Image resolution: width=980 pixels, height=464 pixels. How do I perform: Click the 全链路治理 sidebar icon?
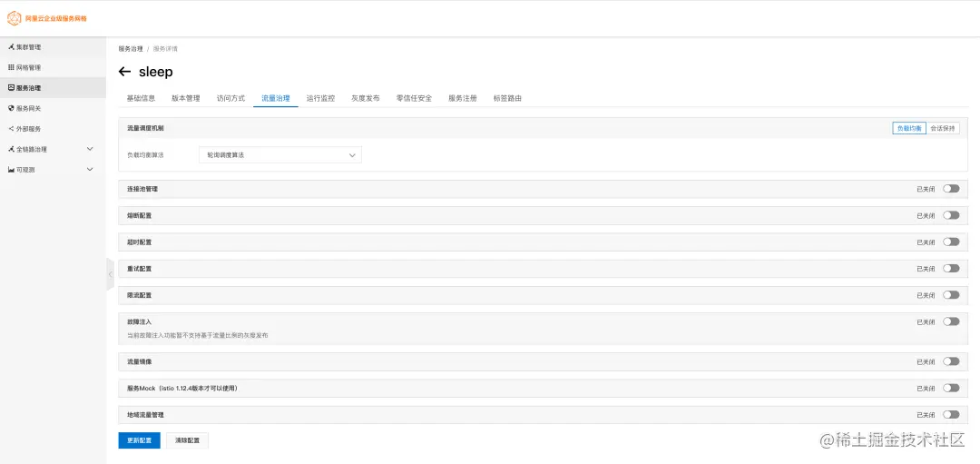point(11,150)
